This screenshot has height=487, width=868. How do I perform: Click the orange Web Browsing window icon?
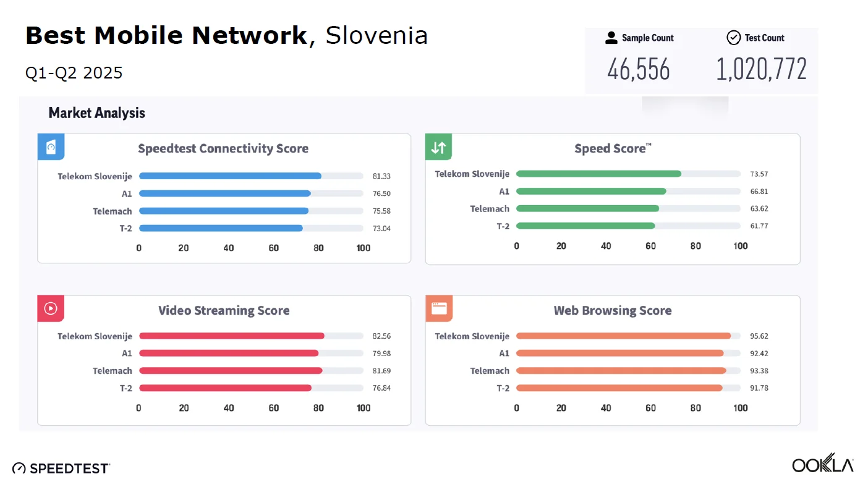(x=439, y=308)
